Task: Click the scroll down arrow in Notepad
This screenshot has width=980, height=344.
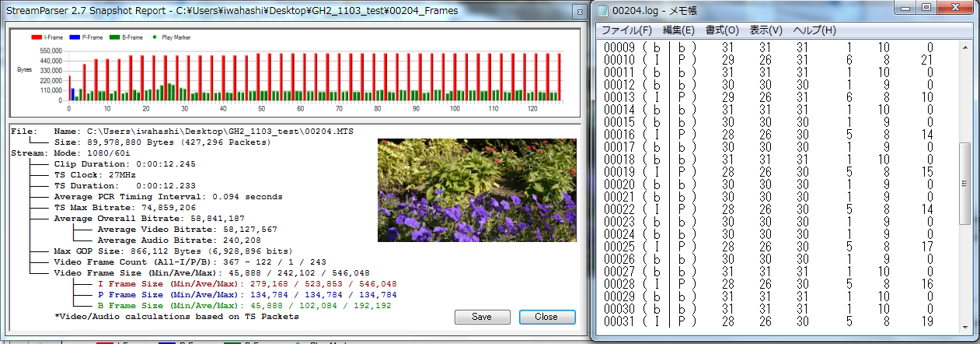Action: tap(967, 328)
